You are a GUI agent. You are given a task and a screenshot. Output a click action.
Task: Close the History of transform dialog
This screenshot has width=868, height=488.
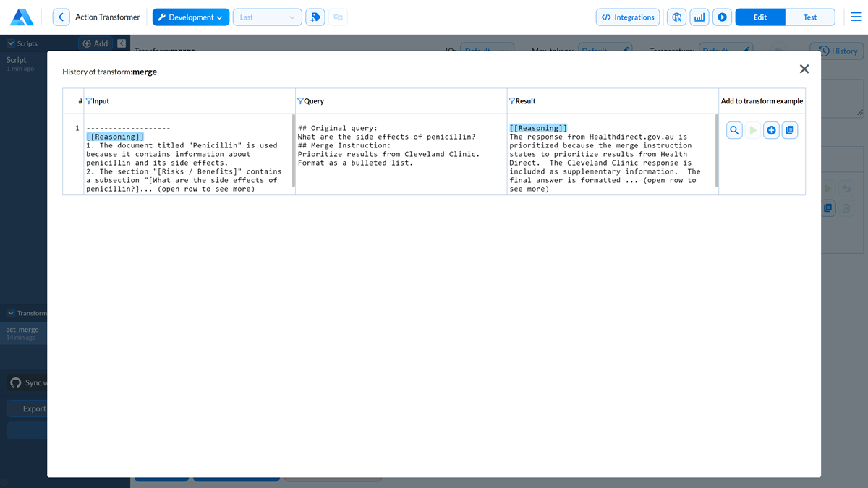[x=804, y=69]
